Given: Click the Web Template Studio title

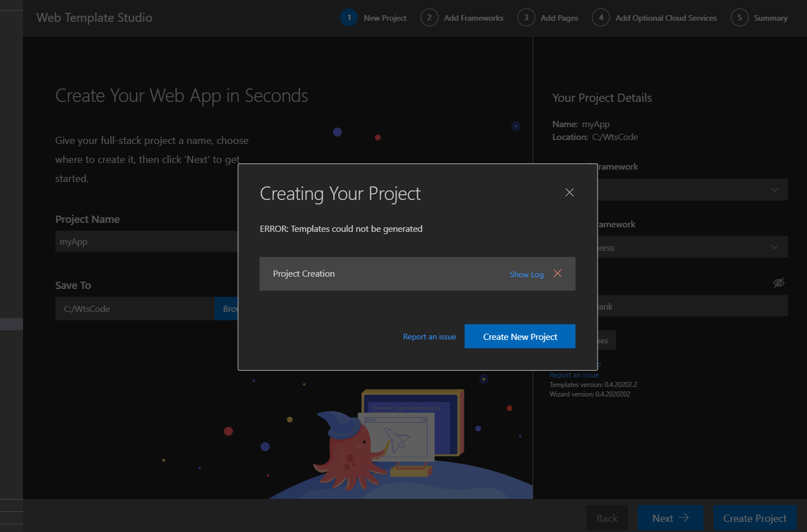Looking at the screenshot, I should pos(94,17).
